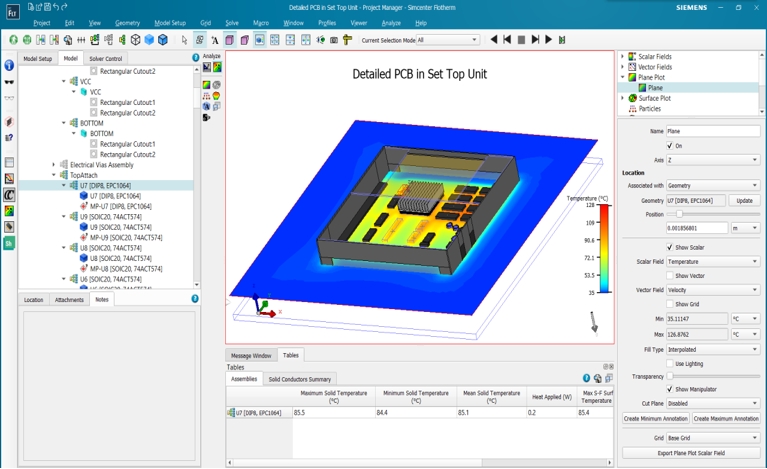Image resolution: width=767 pixels, height=469 pixels.
Task: Click the blue info icon in left sidebar
Action: (x=9, y=65)
